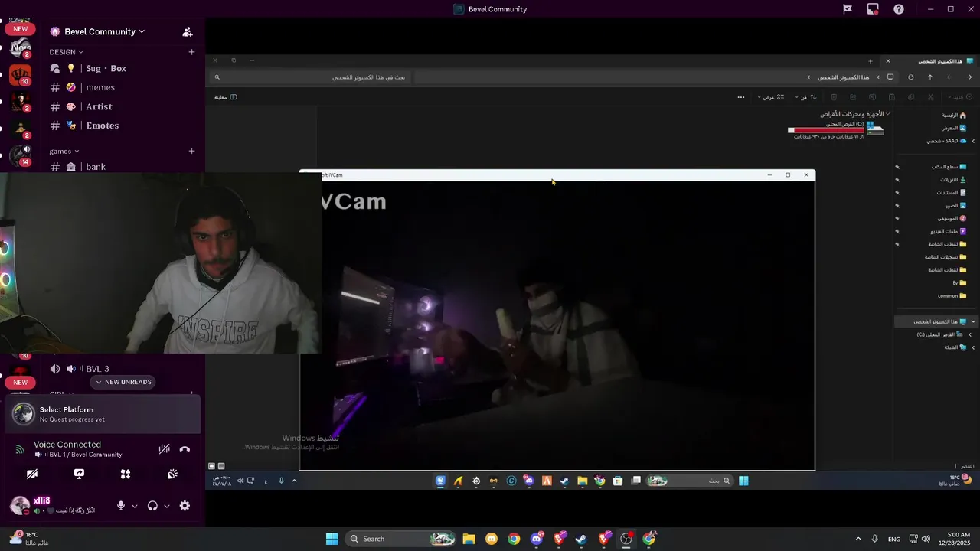Go up one folder in streamed Explorer
Viewport: 980px width, 551px height.
point(930,77)
